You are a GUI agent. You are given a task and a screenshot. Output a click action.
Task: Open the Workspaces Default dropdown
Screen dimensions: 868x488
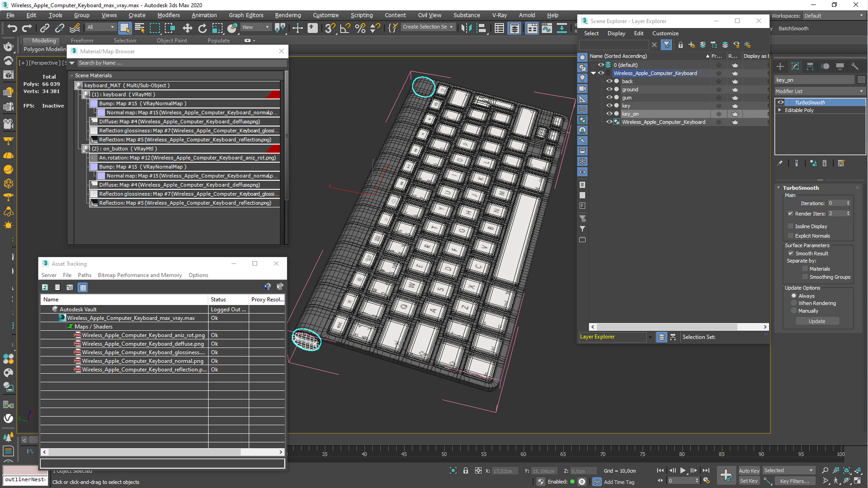834,16
